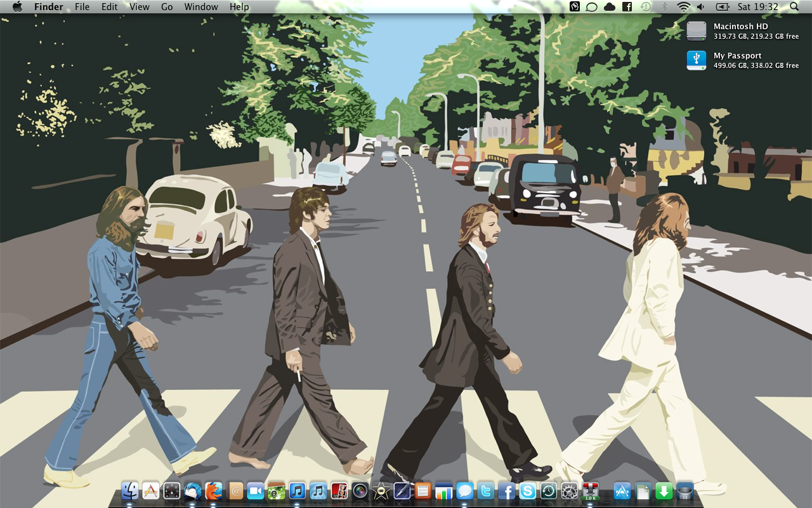
Task: Launch Skype from the Dock
Action: click(528, 490)
